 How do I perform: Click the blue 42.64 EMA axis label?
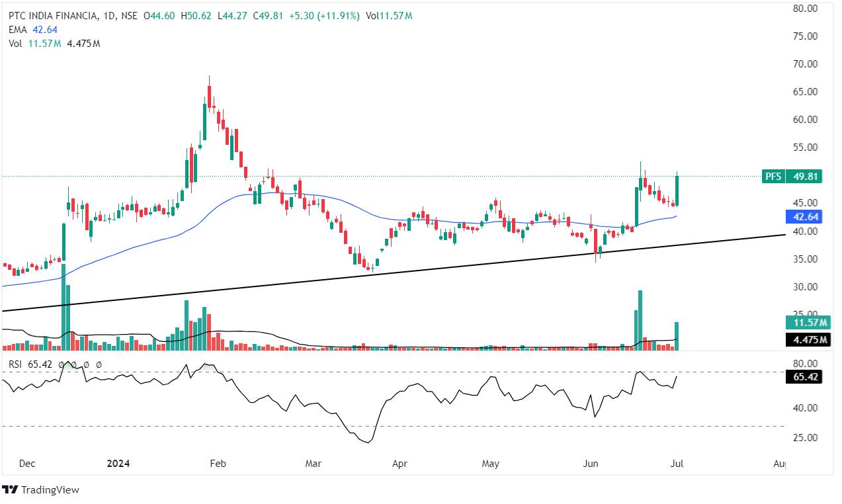[x=805, y=216]
